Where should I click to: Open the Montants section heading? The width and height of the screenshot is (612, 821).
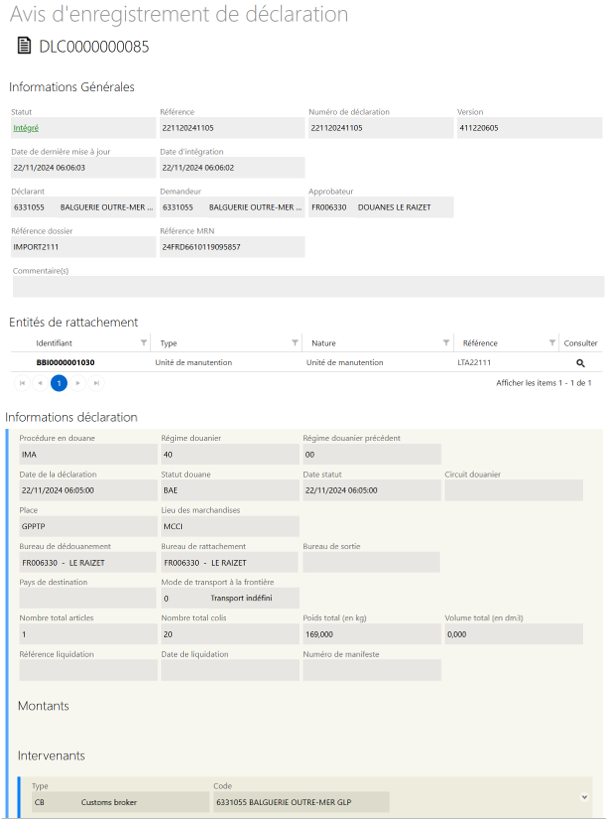pyautogui.click(x=44, y=706)
